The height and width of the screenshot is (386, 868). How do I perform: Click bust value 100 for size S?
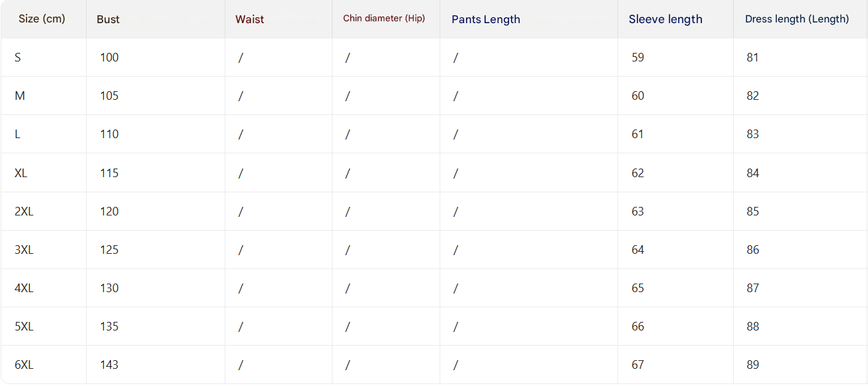click(109, 58)
